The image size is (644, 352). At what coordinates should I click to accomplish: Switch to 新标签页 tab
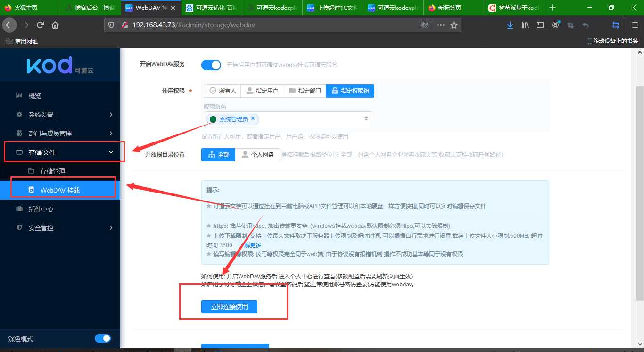(454, 8)
